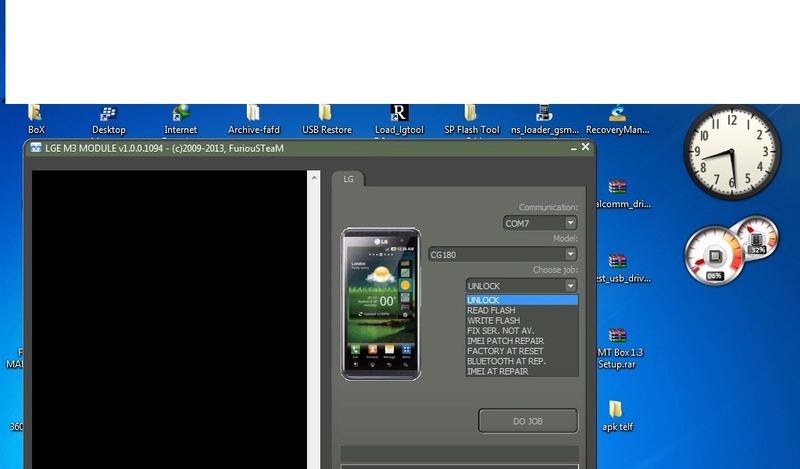Select UNLOCK from the job list

pyautogui.click(x=522, y=300)
